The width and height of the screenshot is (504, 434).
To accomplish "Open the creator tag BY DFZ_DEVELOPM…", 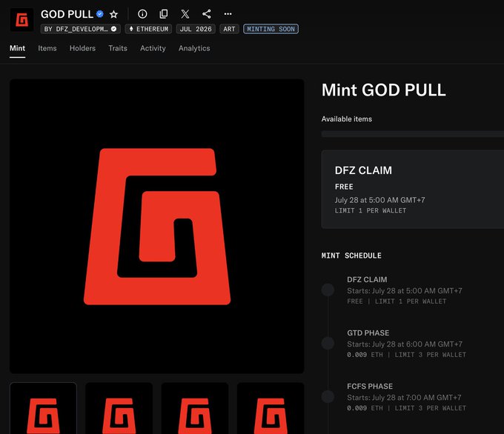I will [81, 29].
